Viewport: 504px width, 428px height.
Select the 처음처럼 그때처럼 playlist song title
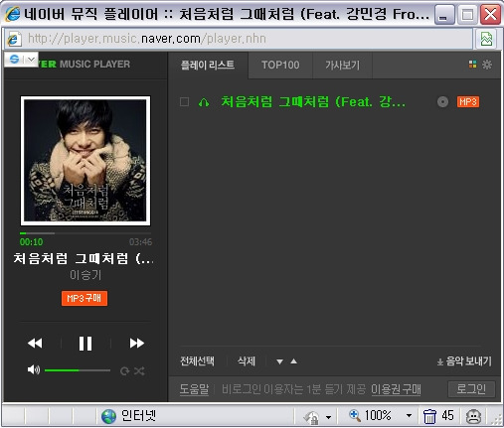(x=313, y=101)
